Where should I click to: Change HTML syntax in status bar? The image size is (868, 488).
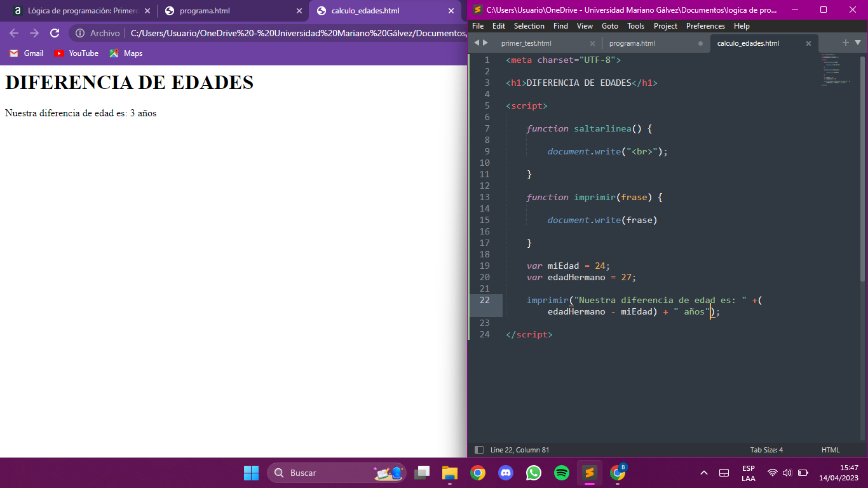tap(831, 450)
